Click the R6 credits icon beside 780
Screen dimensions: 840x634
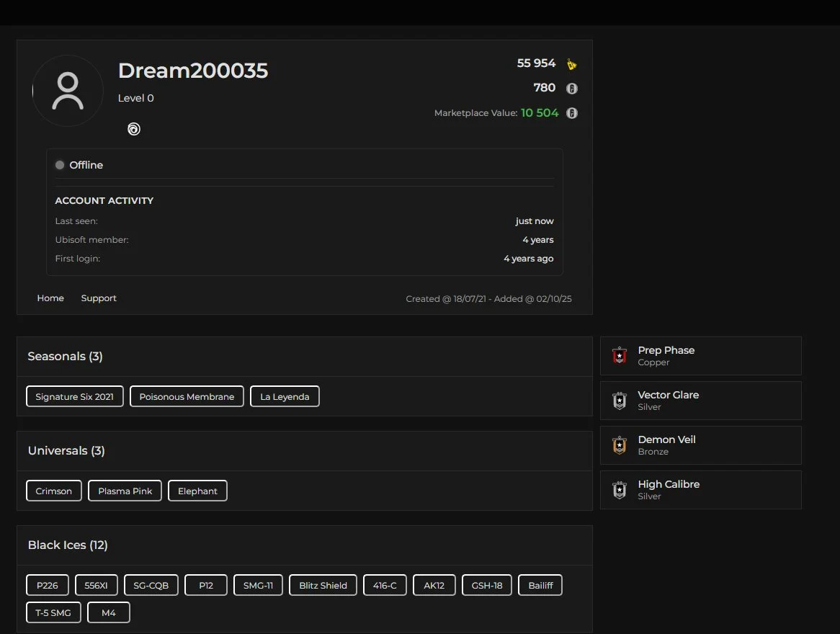571,89
